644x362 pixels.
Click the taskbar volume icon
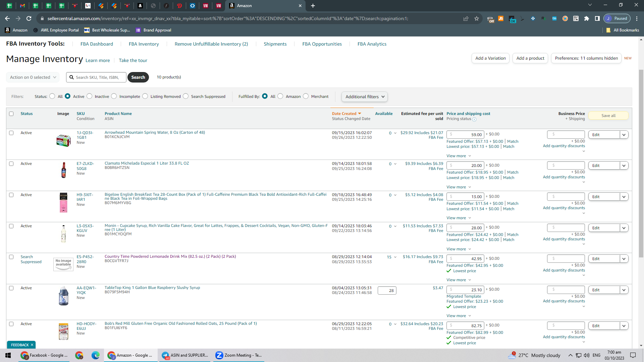point(587,355)
